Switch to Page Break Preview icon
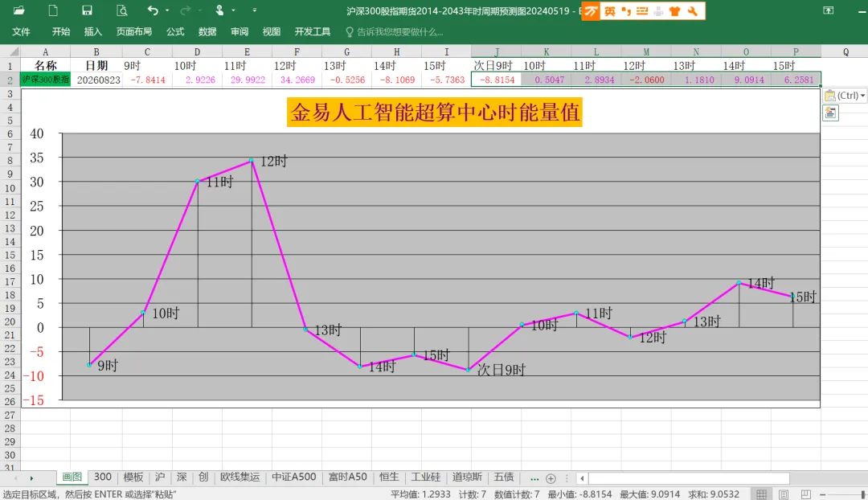The image size is (868, 500). coord(805,494)
